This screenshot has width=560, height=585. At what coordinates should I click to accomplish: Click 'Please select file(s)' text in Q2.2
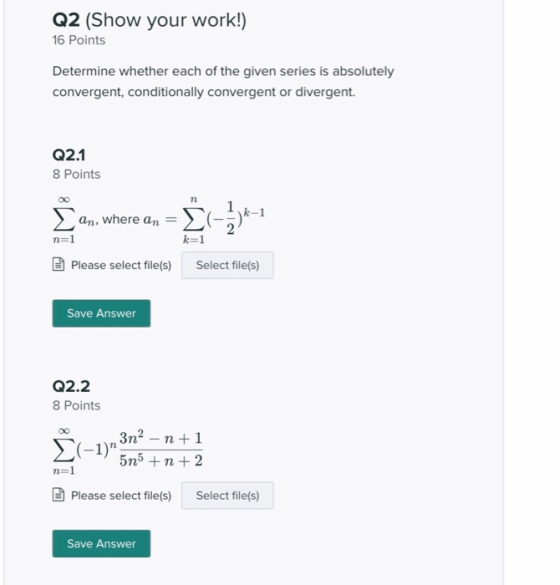[121, 495]
